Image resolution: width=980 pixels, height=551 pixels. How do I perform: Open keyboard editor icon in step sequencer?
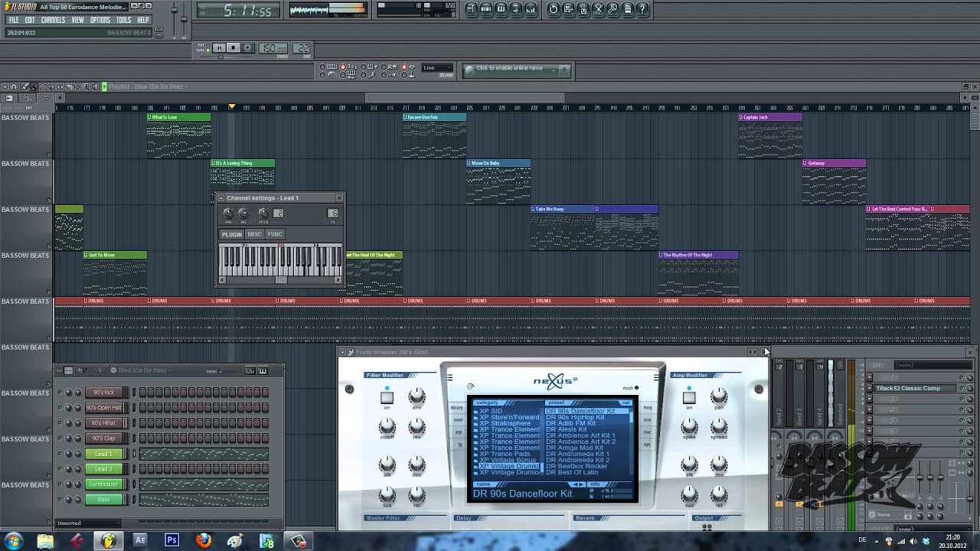tap(263, 371)
